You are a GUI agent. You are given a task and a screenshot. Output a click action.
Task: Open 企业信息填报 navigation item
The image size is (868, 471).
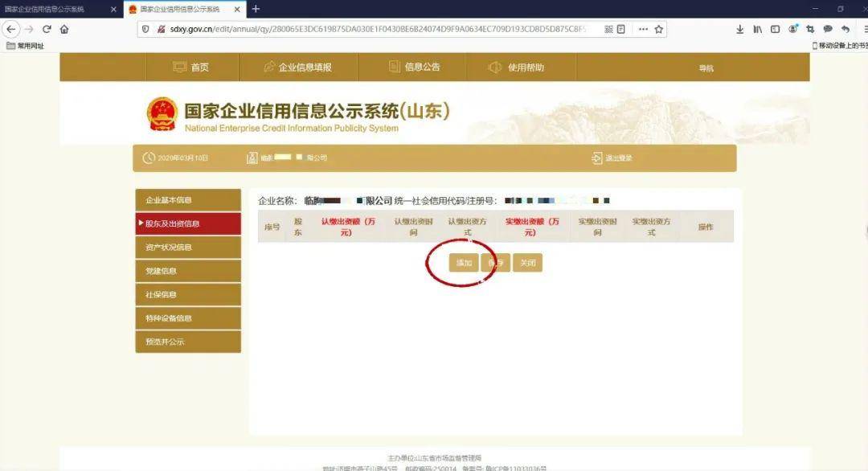click(298, 68)
